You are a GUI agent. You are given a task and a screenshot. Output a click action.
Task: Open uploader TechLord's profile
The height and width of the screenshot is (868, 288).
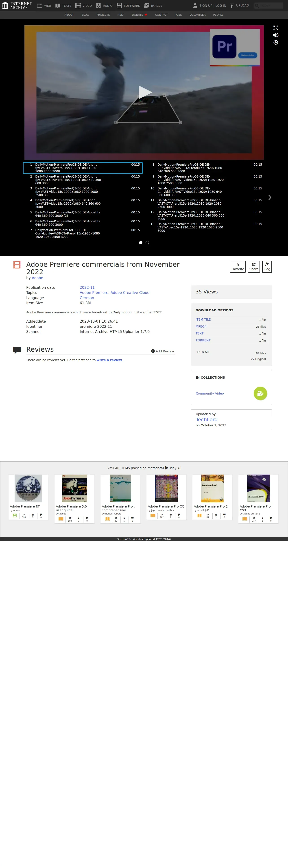(x=207, y=419)
